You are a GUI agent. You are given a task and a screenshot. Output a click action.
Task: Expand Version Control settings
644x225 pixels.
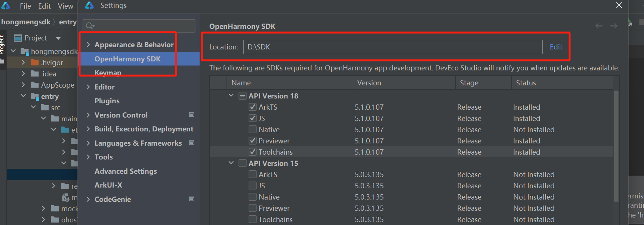[x=88, y=115]
